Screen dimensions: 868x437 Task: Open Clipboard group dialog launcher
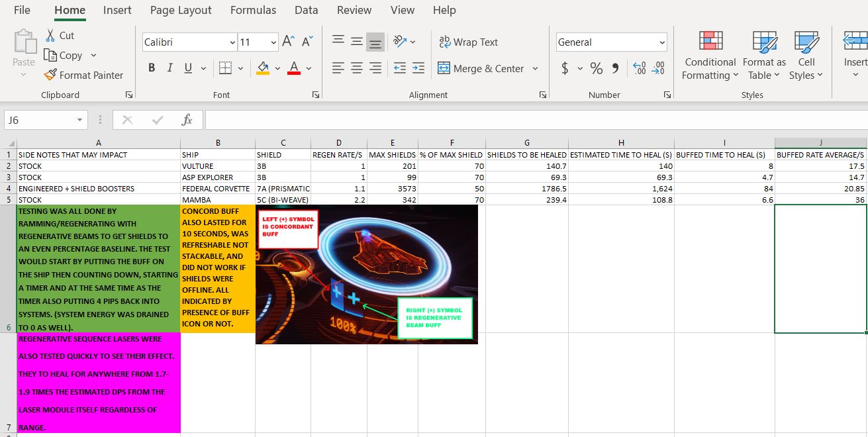129,95
